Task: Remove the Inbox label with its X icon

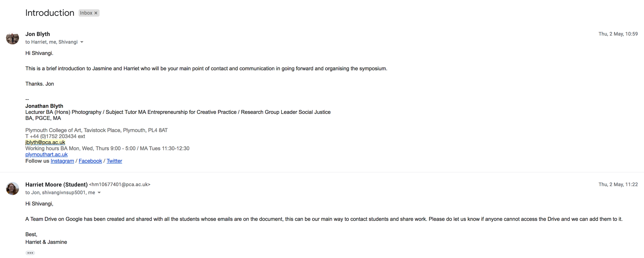Action: pos(96,13)
